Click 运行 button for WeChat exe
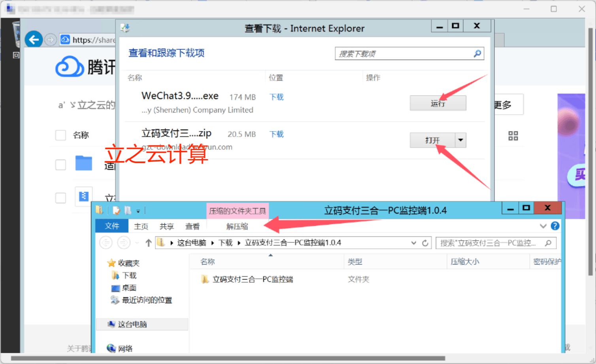This screenshot has height=364, width=596. pyautogui.click(x=438, y=103)
